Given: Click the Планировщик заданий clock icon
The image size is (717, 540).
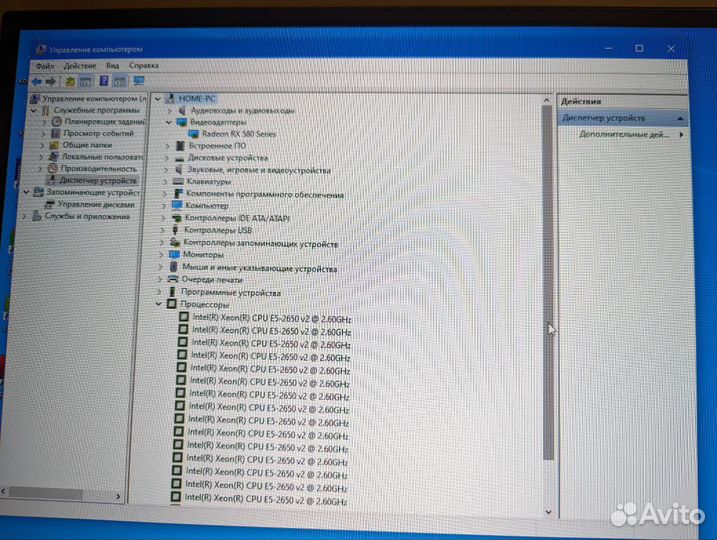Looking at the screenshot, I should click(57, 122).
